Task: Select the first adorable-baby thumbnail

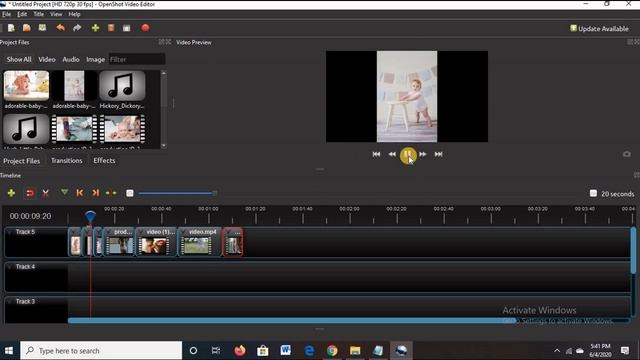Action: click(x=26, y=86)
